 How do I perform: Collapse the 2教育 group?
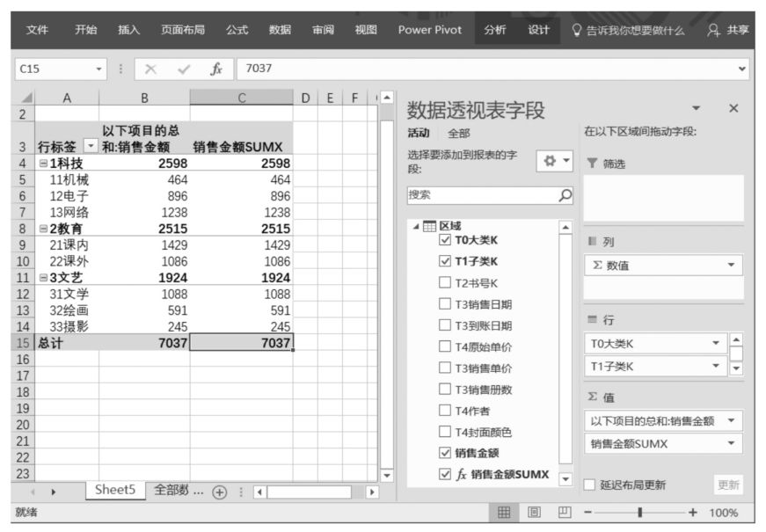pos(43,229)
